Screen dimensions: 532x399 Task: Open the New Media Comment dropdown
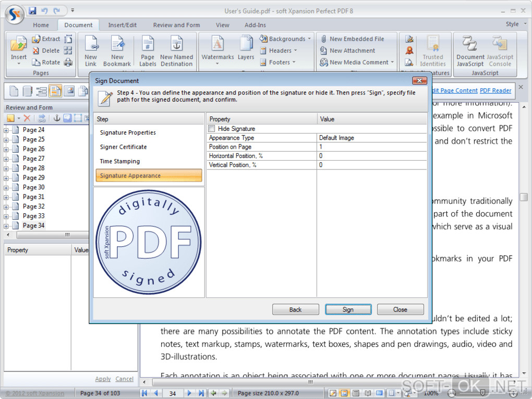pyautogui.click(x=357, y=62)
